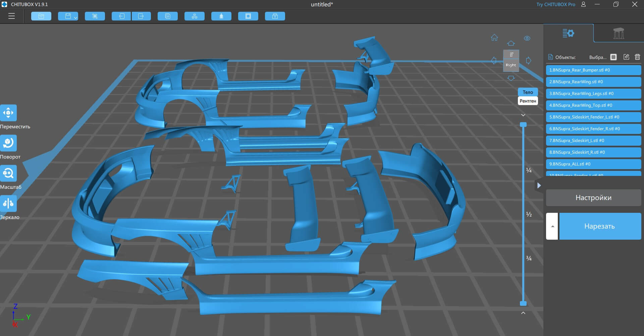Open the hamburger main menu

pyautogui.click(x=12, y=16)
